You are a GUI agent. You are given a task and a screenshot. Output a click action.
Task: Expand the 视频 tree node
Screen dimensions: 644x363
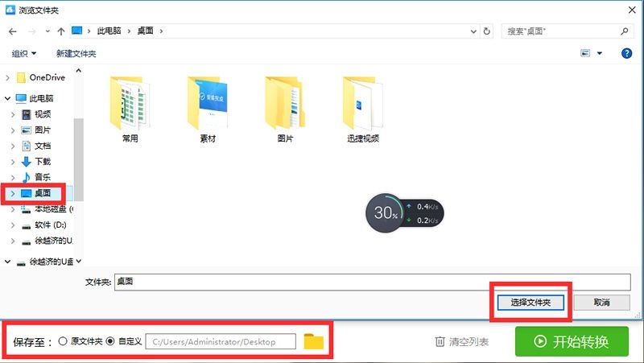coord(13,114)
